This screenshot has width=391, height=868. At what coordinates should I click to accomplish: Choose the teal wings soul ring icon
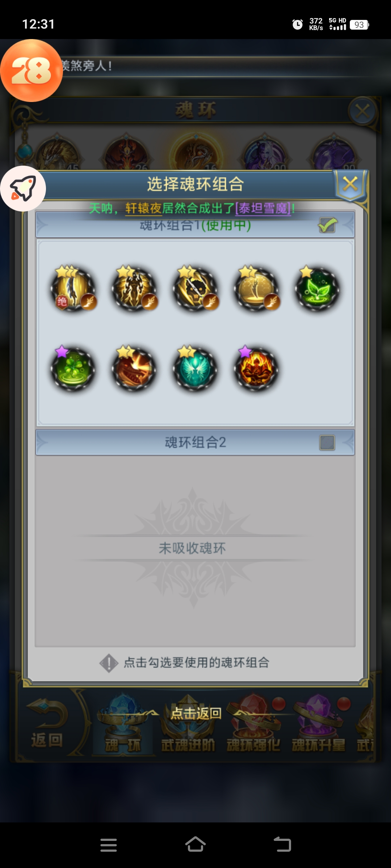pos(196,369)
